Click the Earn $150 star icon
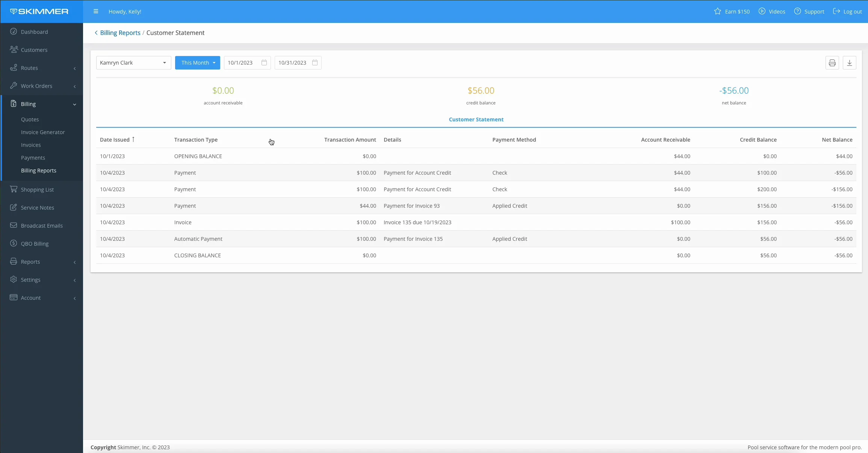 pos(717,11)
